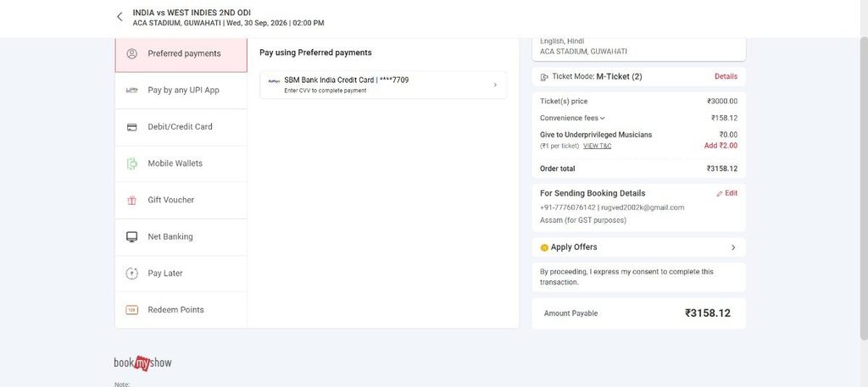Click the Mobile Wallets icon
This screenshot has width=868, height=387.
(131, 163)
